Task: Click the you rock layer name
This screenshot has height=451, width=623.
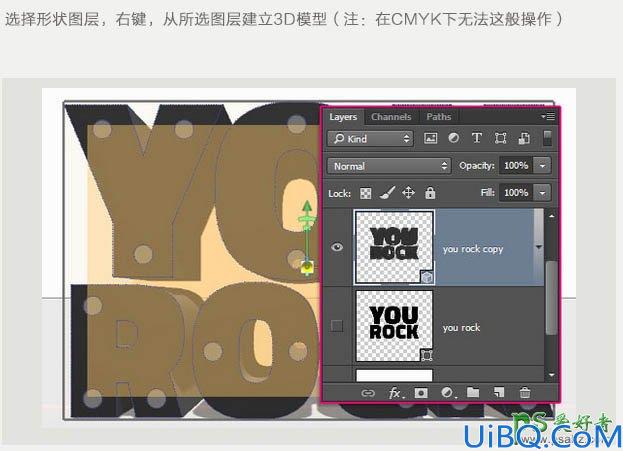Action: 461,328
